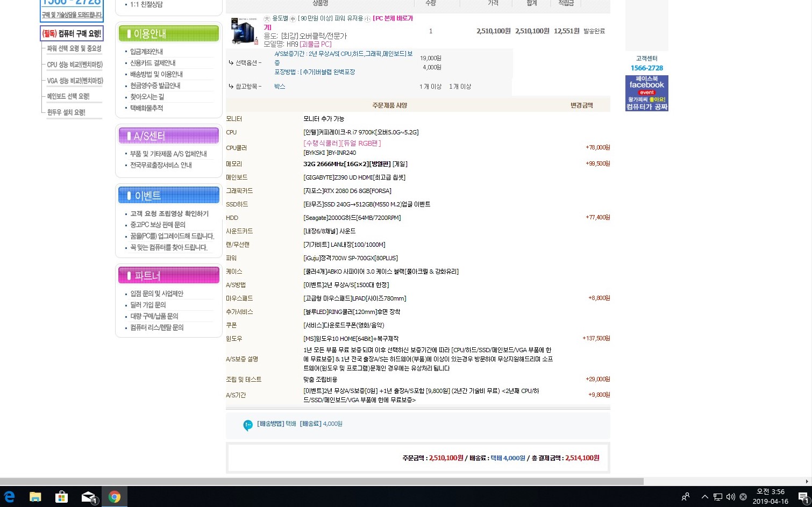Image resolution: width=812 pixels, height=507 pixels.
Task: Open 컴퓨터 리스/렌탈 문의 link
Action: (x=156, y=327)
